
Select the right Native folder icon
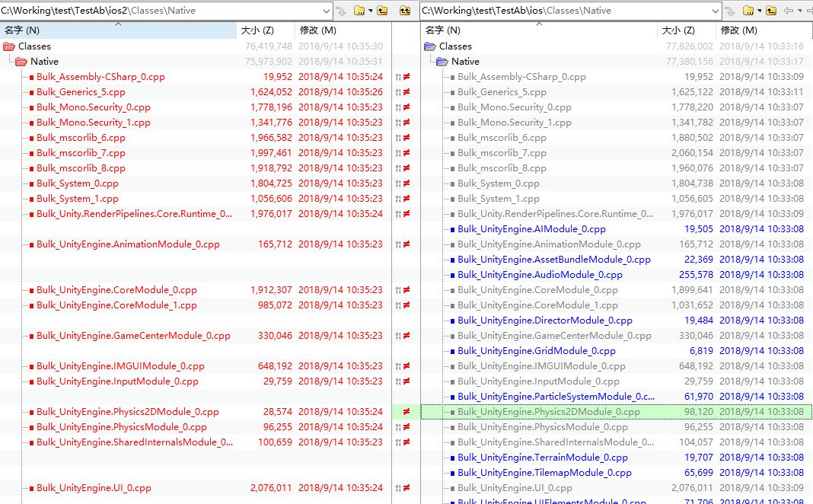(x=442, y=62)
